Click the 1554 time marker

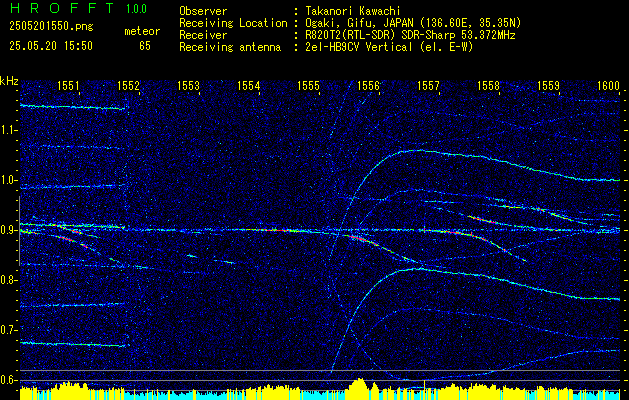pos(248,85)
